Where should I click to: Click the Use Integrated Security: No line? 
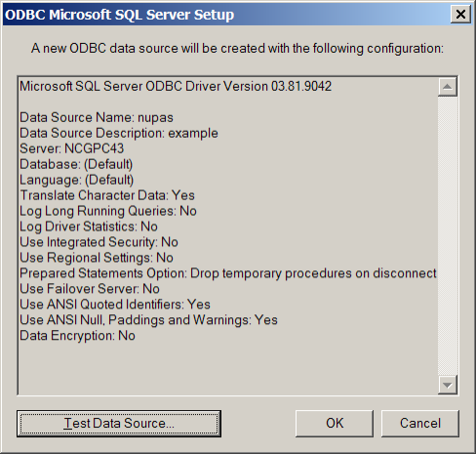pos(99,242)
